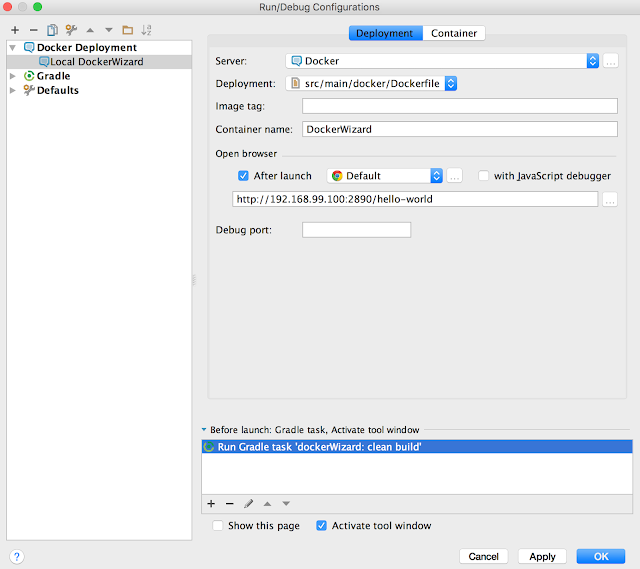Screen dimensions: 640x569
Task: Select Local DockerWizard configuration
Action: [99, 62]
